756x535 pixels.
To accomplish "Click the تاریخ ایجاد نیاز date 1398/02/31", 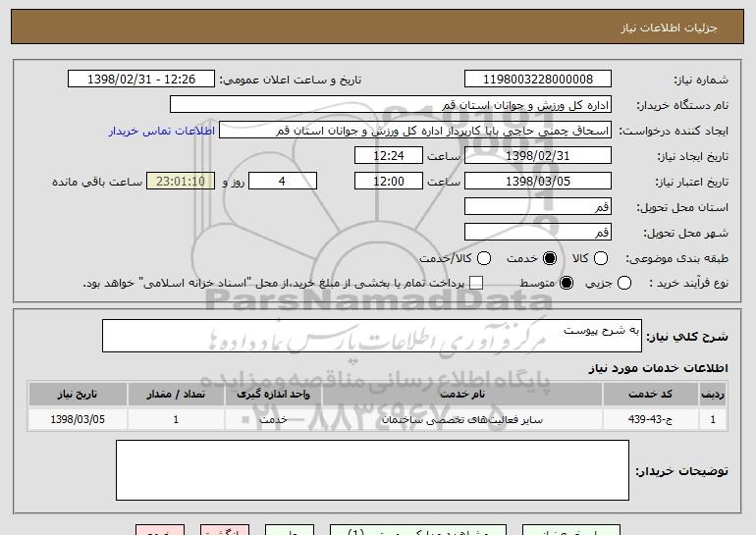I will (x=538, y=156).
